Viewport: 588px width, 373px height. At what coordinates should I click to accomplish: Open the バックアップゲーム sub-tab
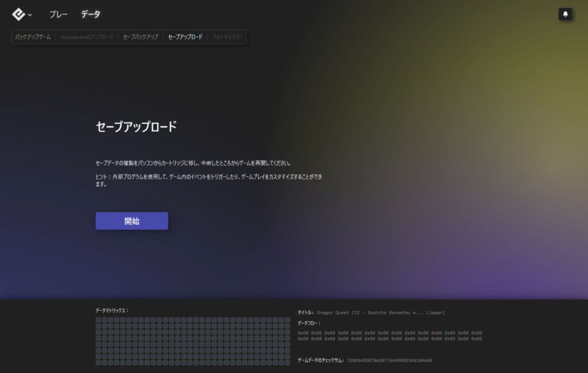click(x=33, y=37)
